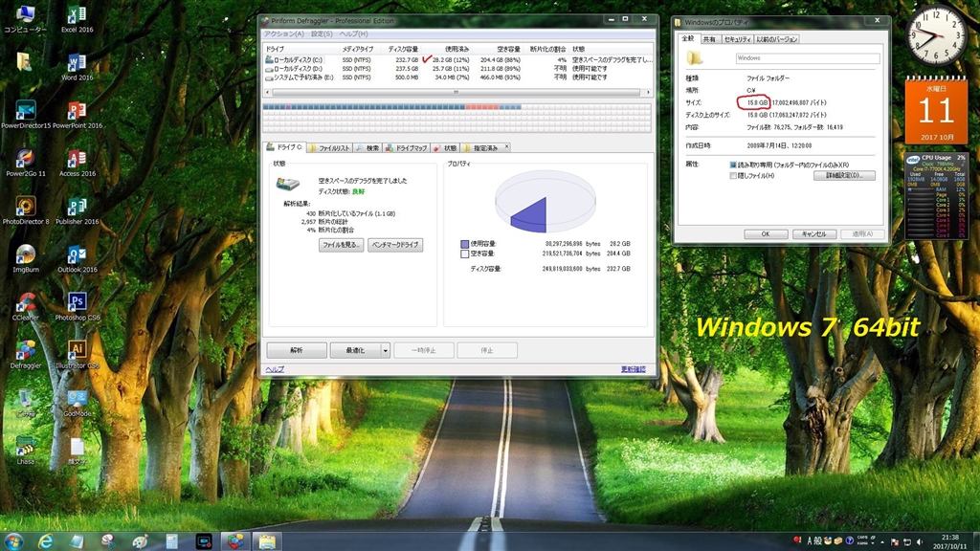Click OK in Windows properties dialog
The image size is (980, 551).
[x=766, y=234]
